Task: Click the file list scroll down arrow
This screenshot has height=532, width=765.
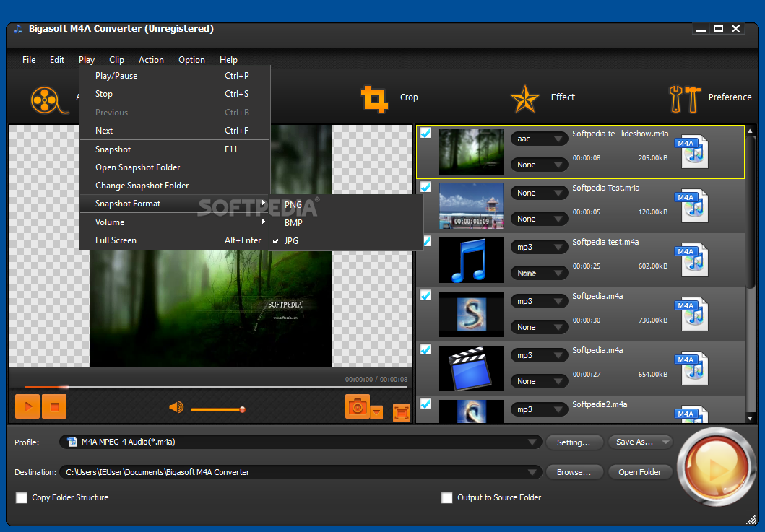Action: (x=751, y=418)
